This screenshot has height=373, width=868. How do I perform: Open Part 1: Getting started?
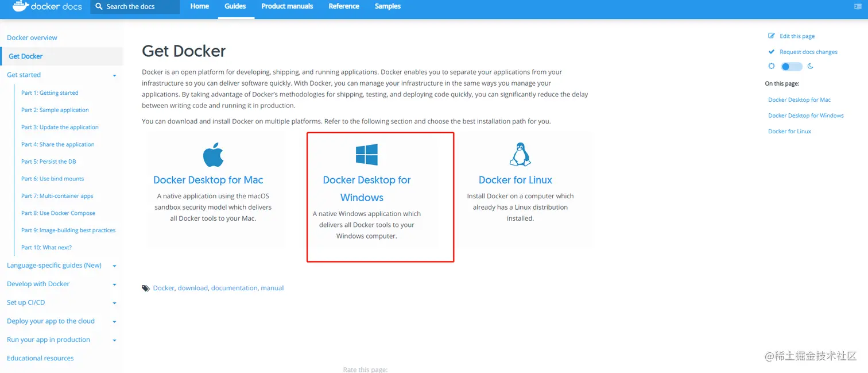[50, 93]
